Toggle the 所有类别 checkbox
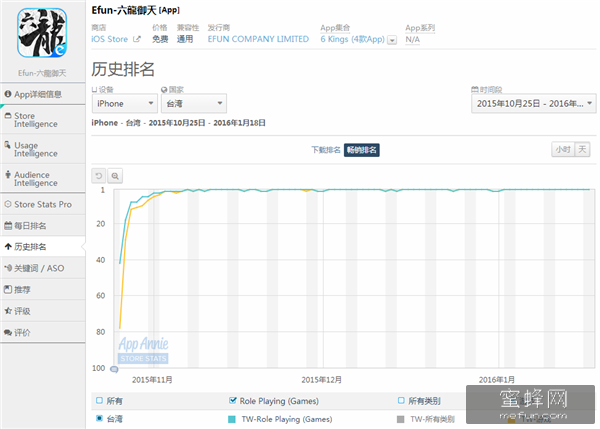 coord(401,400)
